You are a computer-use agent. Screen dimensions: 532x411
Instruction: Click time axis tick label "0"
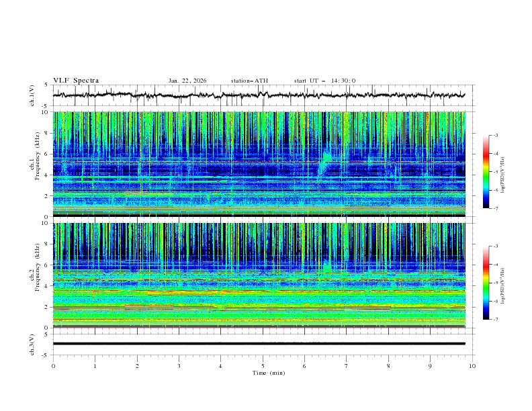point(53,366)
